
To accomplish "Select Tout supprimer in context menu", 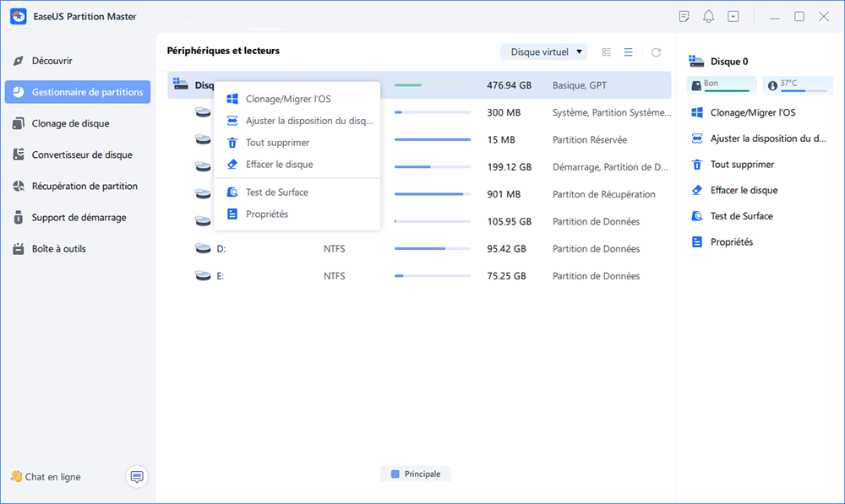I will pos(297,143).
